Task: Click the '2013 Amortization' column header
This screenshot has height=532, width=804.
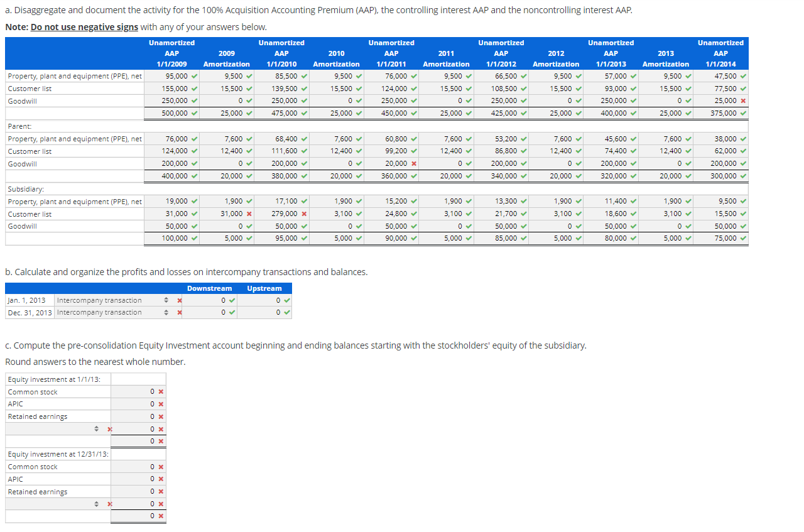Action: 666,58
